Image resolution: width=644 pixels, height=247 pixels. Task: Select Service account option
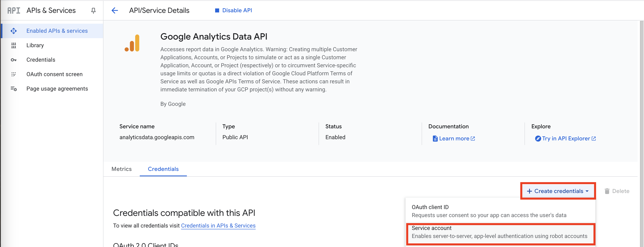click(x=500, y=232)
